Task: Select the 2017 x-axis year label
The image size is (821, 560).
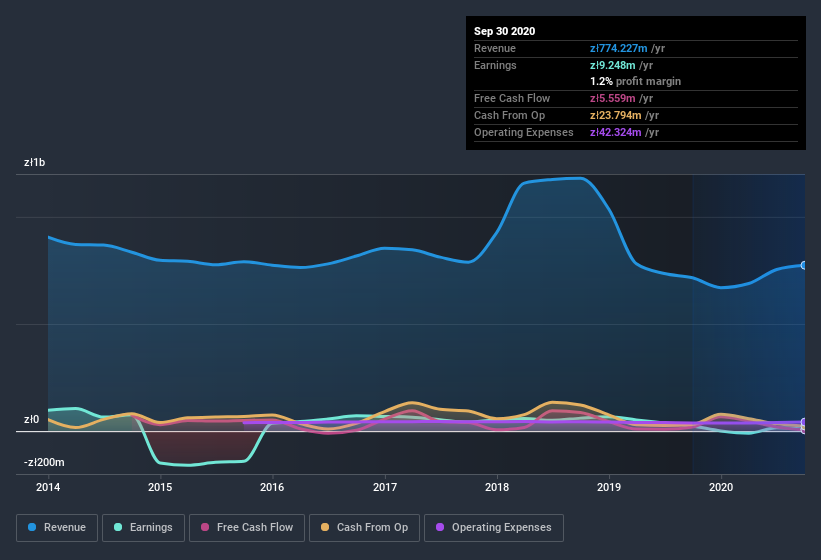Action: pyautogui.click(x=384, y=487)
